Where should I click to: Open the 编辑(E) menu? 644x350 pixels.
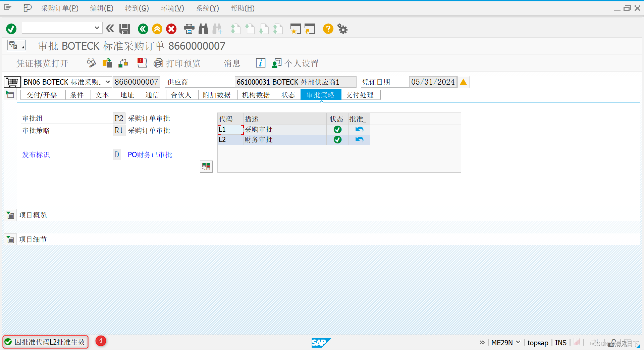[x=102, y=8]
